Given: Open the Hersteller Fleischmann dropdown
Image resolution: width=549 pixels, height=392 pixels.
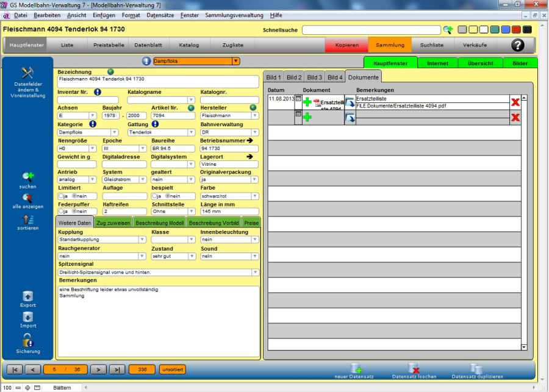Looking at the screenshot, I should pos(255,115).
